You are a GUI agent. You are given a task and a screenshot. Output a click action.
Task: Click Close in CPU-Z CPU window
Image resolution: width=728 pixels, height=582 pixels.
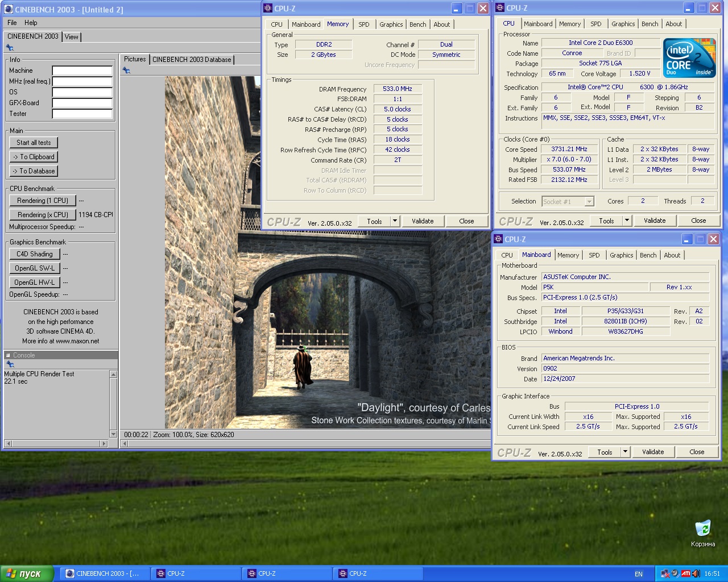click(x=698, y=221)
